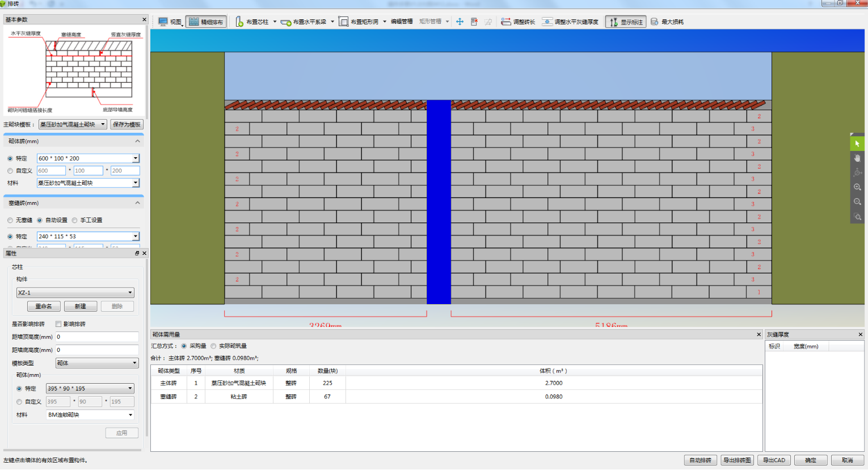Viewport: 868px width, 470px height.
Task: Select the 布置矩形洞 rectangular opening tool
Action: [359, 22]
